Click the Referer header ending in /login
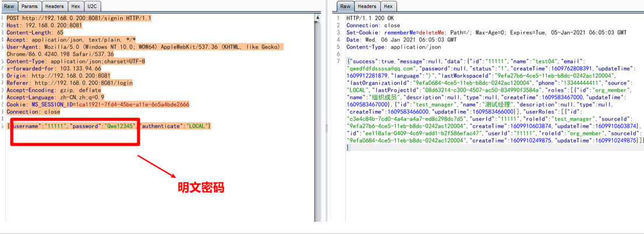 70,83
